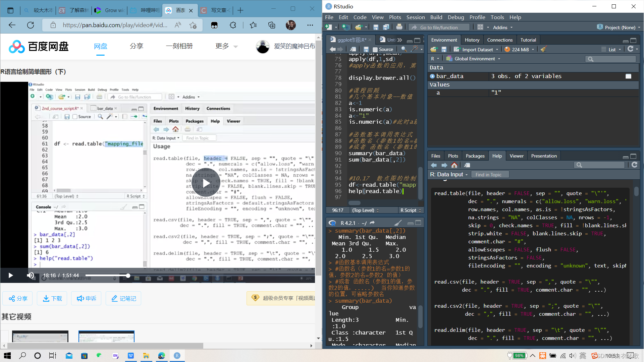Open the Session menu
Viewport: 644px width, 362px height.
click(x=415, y=17)
